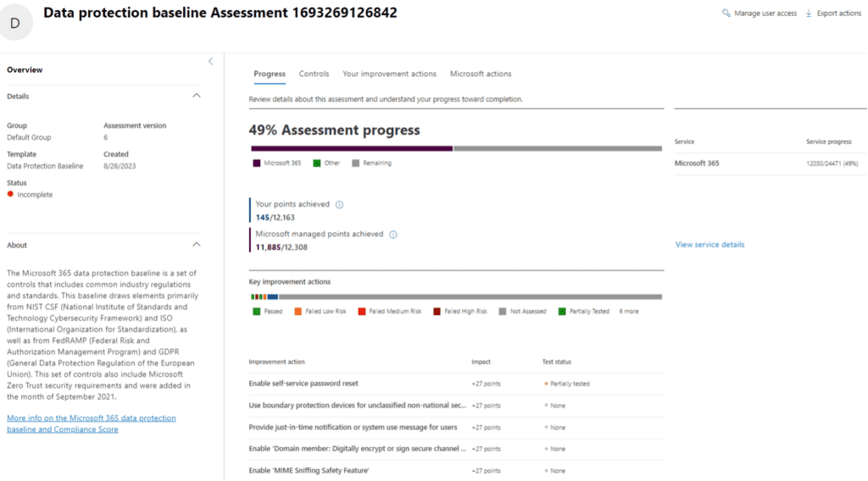Open Provide just-in-time notification action

click(x=353, y=428)
